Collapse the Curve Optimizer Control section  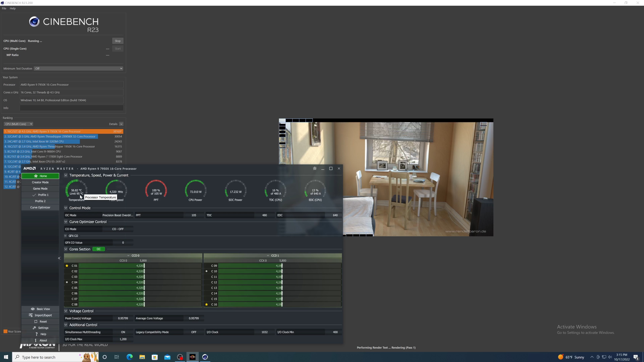coord(66,222)
